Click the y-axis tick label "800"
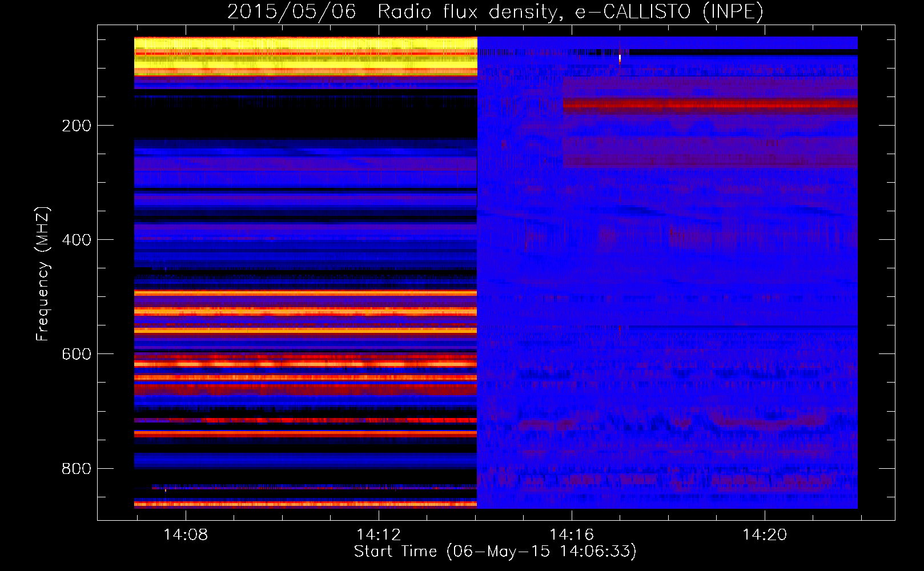924x571 pixels. [77, 468]
